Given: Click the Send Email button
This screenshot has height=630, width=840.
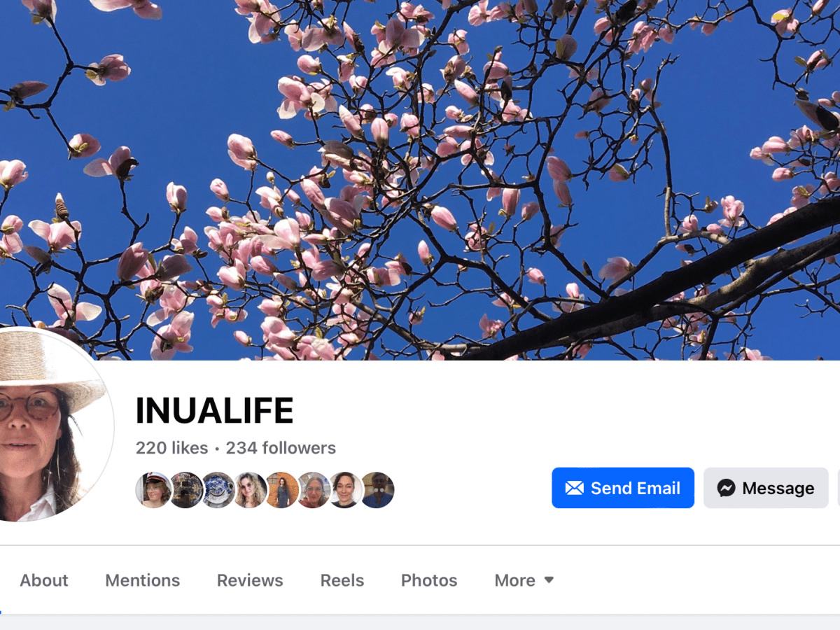Looking at the screenshot, I should (623, 488).
